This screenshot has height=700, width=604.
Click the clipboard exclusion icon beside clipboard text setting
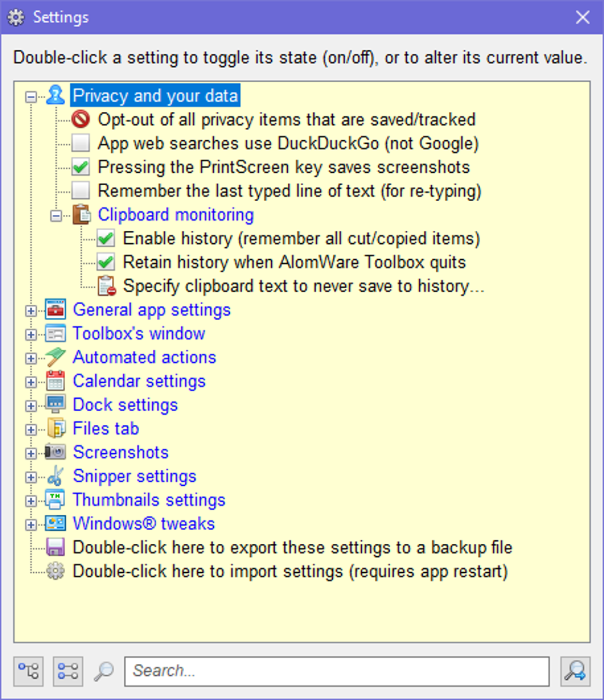(105, 285)
